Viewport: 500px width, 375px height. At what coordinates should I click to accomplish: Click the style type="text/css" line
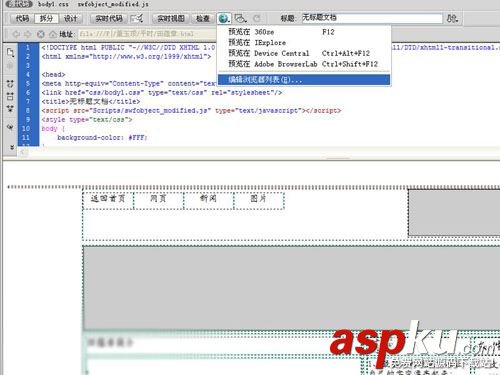[87, 119]
